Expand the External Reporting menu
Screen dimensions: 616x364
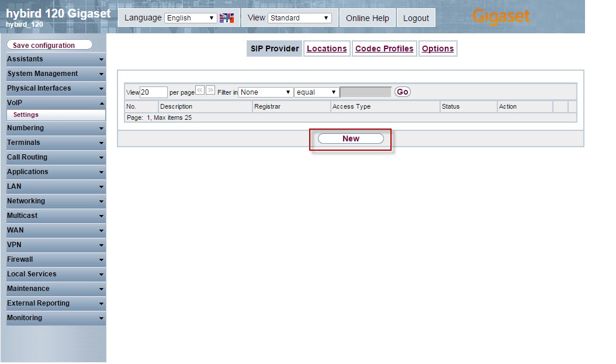tap(56, 303)
